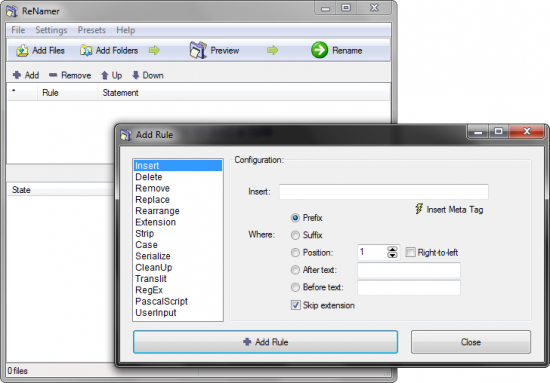Viewport: 550px width, 383px height.
Task: Click the green Rename arrow icon
Action: coord(319,50)
